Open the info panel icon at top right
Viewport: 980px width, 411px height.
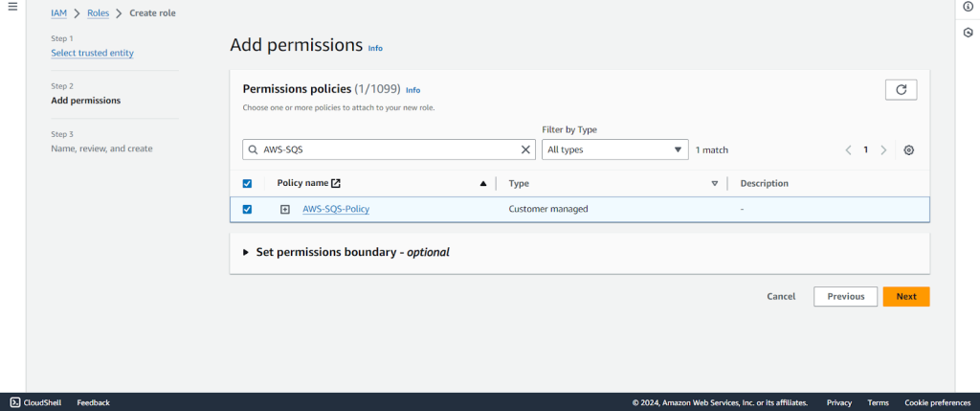click(969, 7)
